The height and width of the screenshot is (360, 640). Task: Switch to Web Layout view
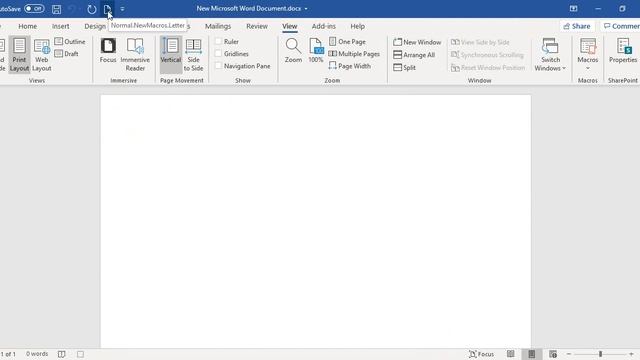(x=42, y=55)
